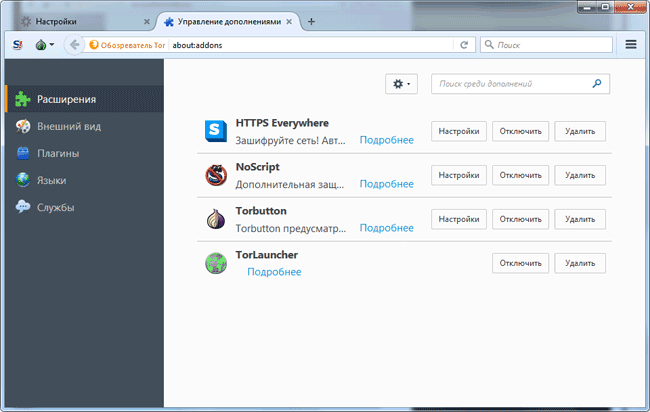Open Настройки for HTTPS Everywhere
Image resolution: width=650 pixels, height=412 pixels.
(459, 131)
